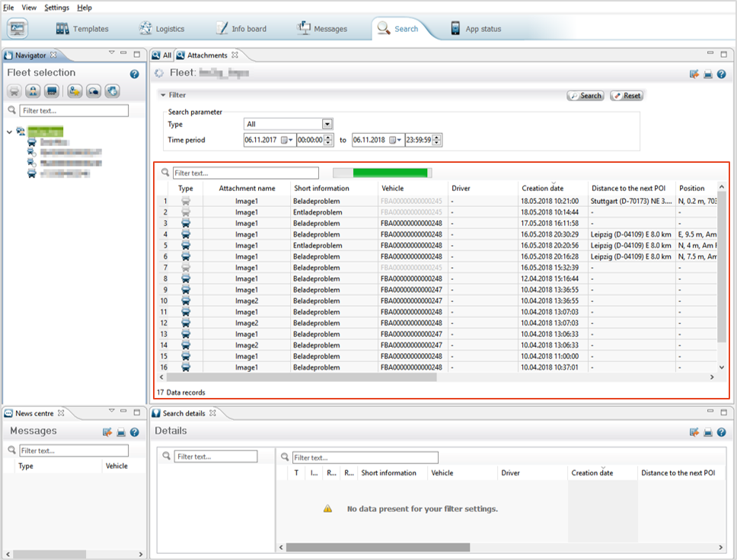Print the Search details

708,433
